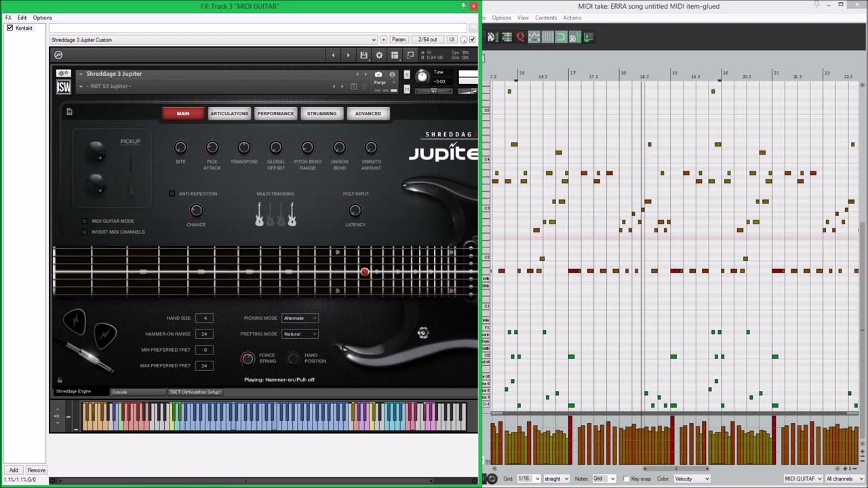
Task: Take instrument snapshot with camera icon
Action: pos(378,74)
